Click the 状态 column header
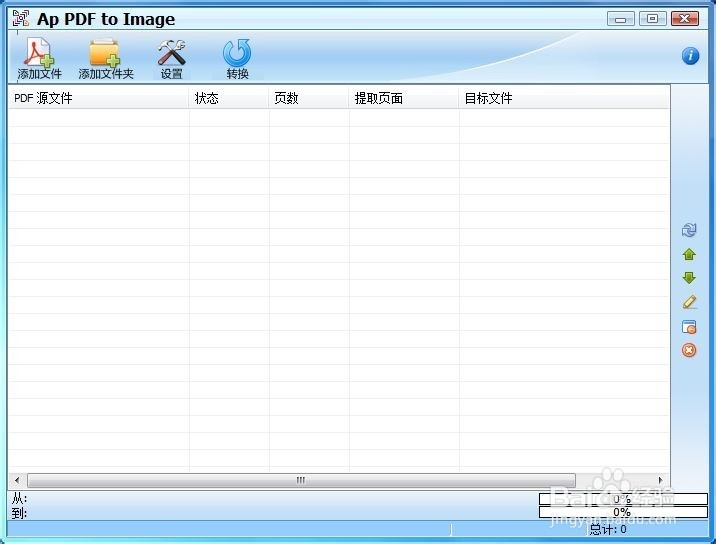The width and height of the screenshot is (716, 544). [229, 98]
